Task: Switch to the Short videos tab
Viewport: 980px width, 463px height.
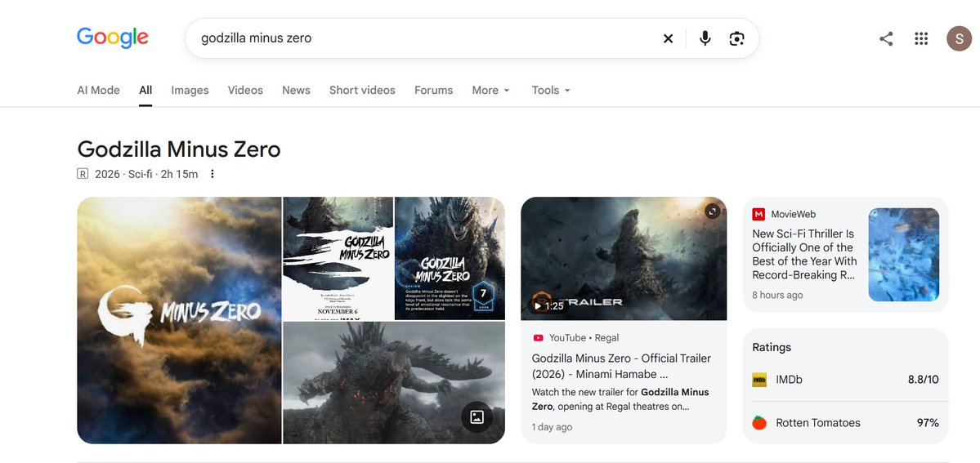Action: (363, 90)
